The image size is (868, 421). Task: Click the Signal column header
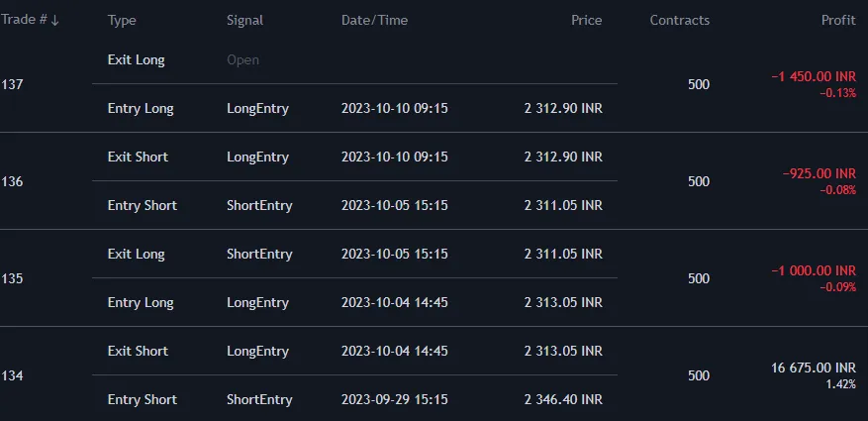[245, 20]
